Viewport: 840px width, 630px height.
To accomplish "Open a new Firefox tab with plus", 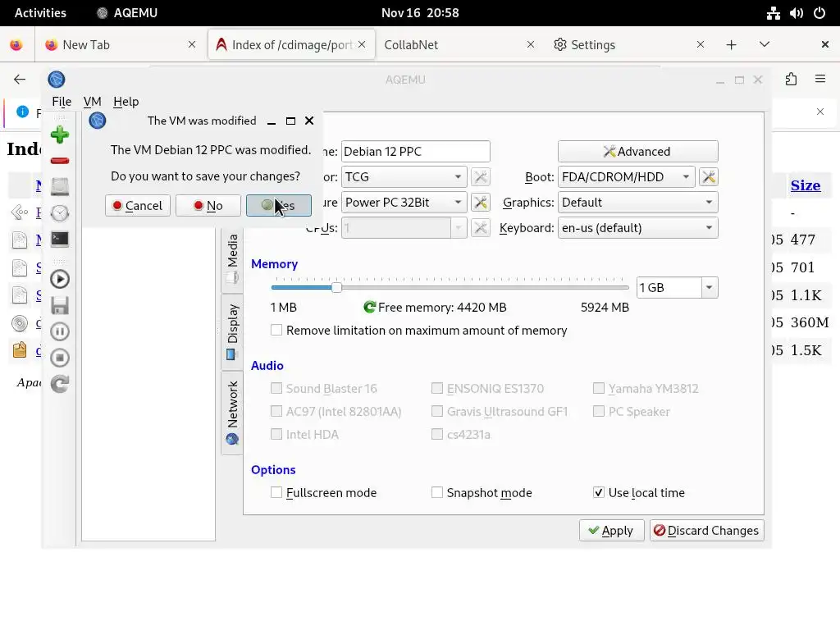I will (731, 44).
